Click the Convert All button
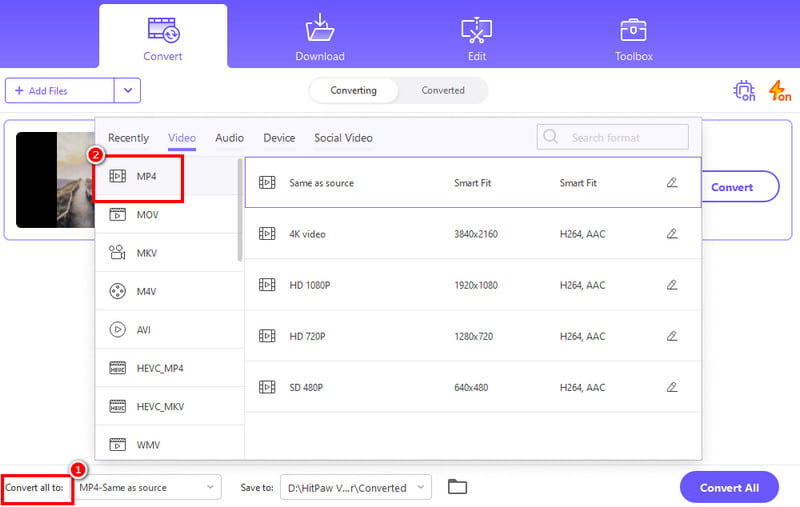The image size is (800, 507). (x=728, y=488)
